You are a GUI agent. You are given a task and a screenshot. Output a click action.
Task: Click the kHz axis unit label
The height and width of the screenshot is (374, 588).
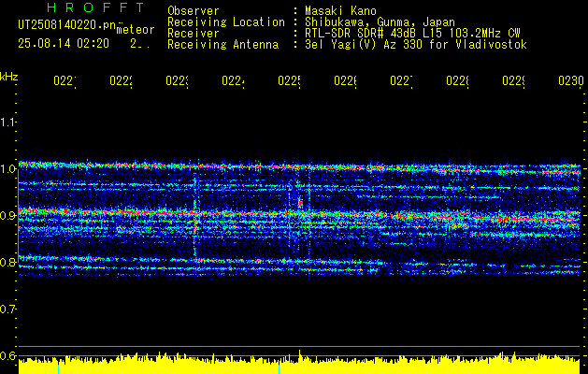point(9,77)
